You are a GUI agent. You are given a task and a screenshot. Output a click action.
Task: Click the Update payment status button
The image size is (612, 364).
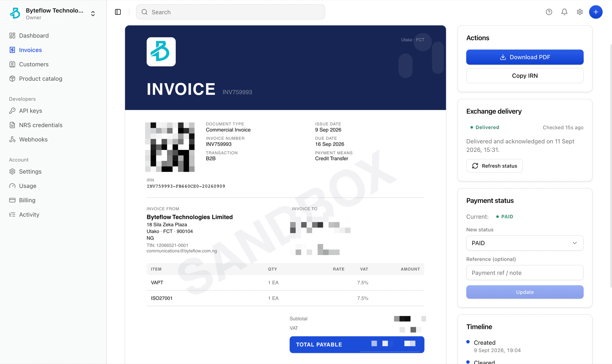tap(525, 292)
